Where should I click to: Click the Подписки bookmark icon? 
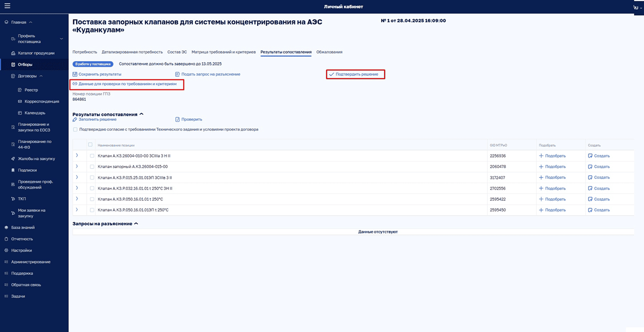click(x=13, y=170)
